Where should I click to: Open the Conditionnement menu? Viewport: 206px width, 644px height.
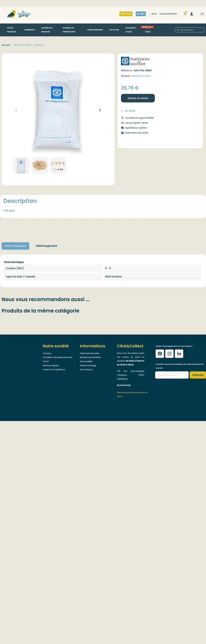click(x=95, y=30)
